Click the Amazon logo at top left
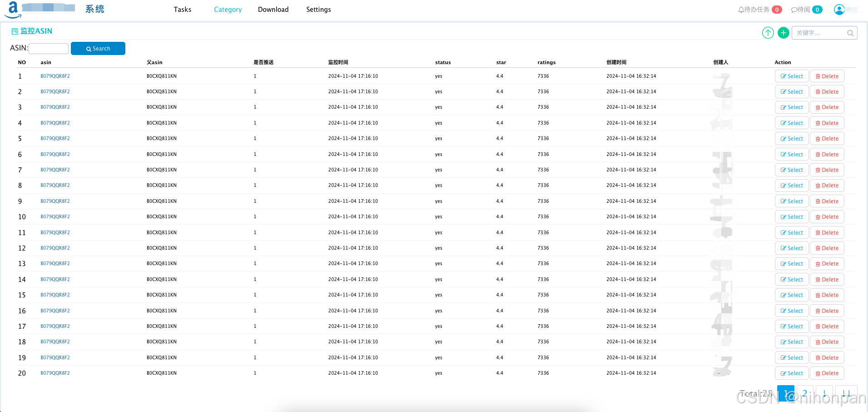This screenshot has width=868, height=412. [x=12, y=9]
